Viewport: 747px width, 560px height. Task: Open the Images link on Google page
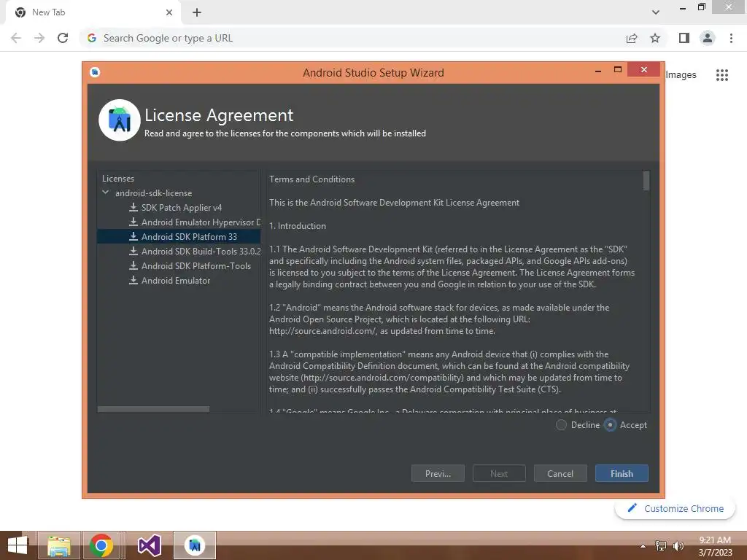681,75
